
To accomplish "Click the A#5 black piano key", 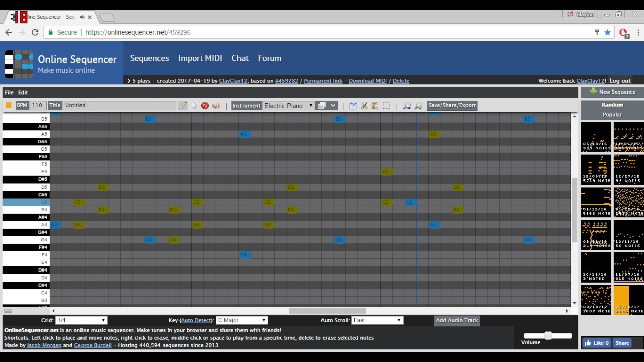I will tap(26, 127).
